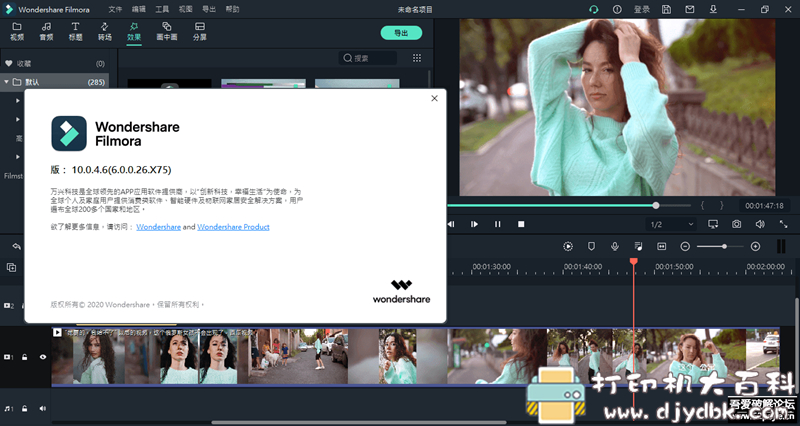Stop the preview playback
Screen dimensions: 800x426
pos(521,224)
